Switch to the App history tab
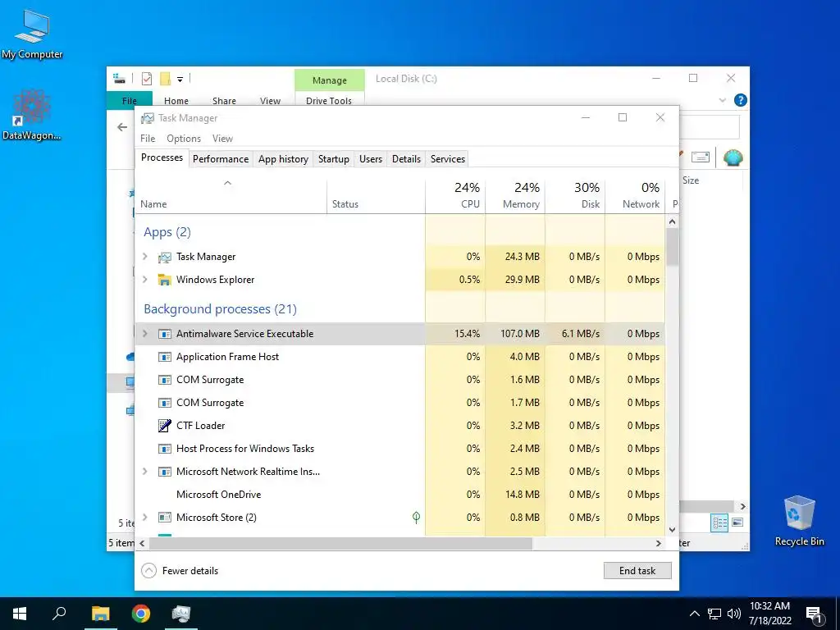This screenshot has height=630, width=840. (283, 159)
